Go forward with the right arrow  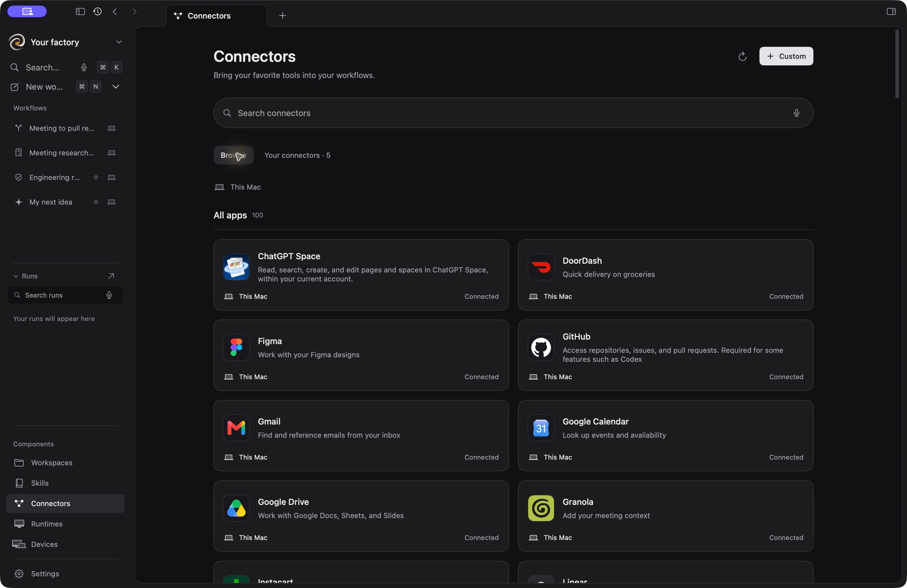pos(134,12)
